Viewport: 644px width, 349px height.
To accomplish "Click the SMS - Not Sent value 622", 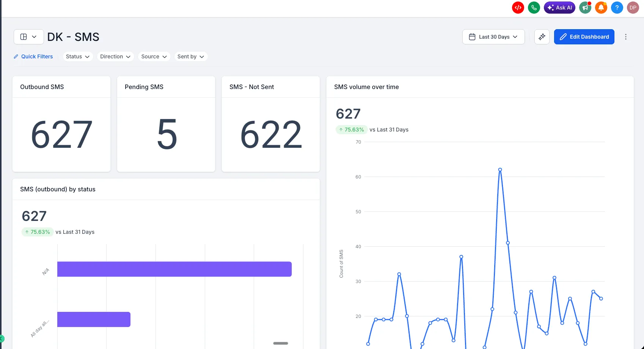I will pyautogui.click(x=271, y=135).
